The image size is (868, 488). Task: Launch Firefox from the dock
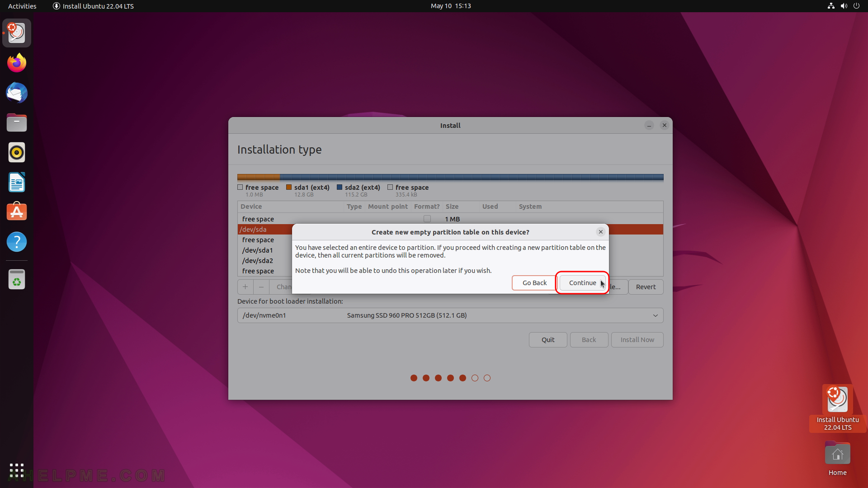click(x=17, y=63)
